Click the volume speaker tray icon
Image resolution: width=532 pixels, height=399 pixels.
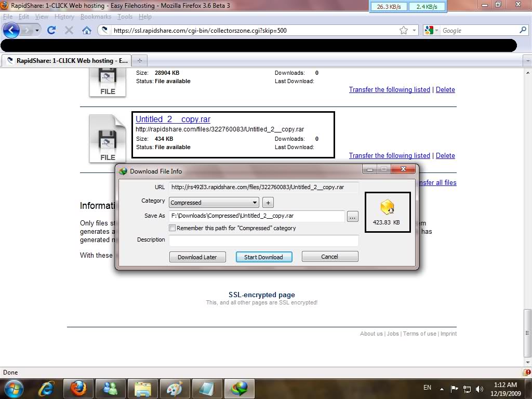pyautogui.click(x=480, y=389)
